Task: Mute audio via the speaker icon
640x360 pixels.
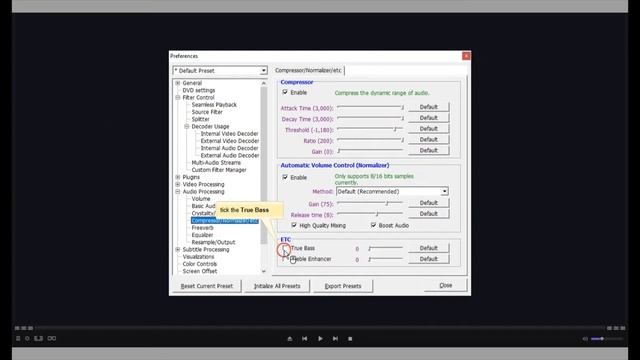Action: [x=585, y=339]
